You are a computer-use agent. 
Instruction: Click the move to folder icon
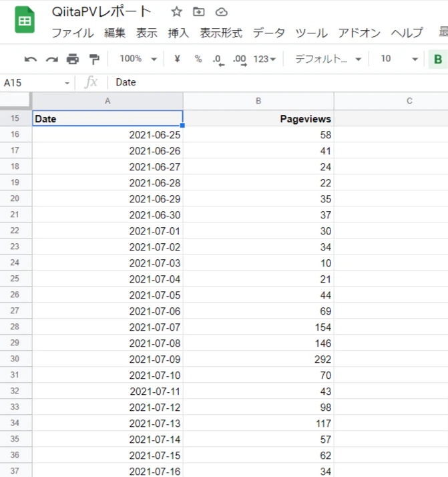pos(199,12)
